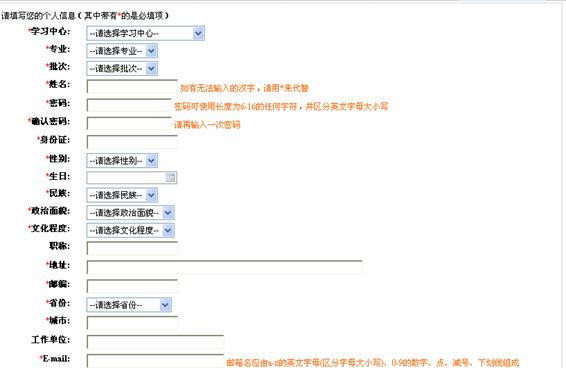Focus the 工作单位 input field

point(155,342)
